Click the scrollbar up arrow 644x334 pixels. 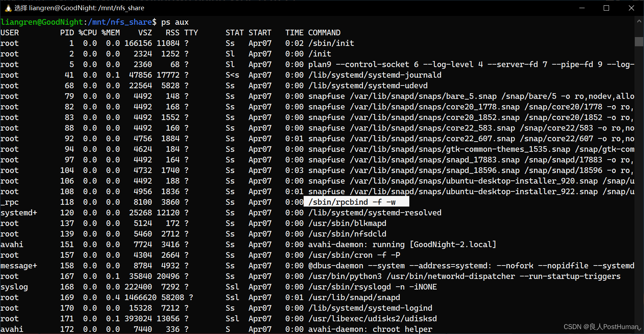[x=639, y=21]
